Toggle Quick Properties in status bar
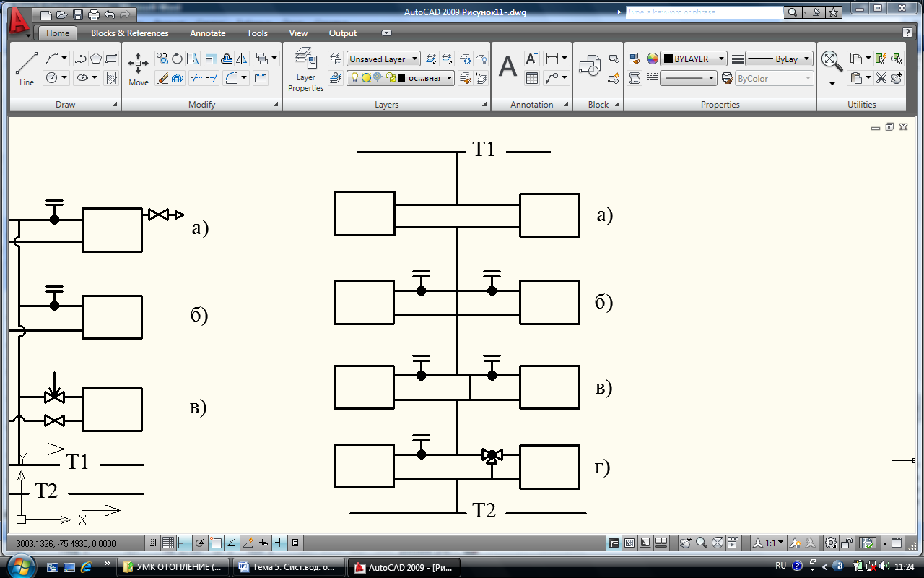Image resolution: width=924 pixels, height=578 pixels. coord(295,543)
